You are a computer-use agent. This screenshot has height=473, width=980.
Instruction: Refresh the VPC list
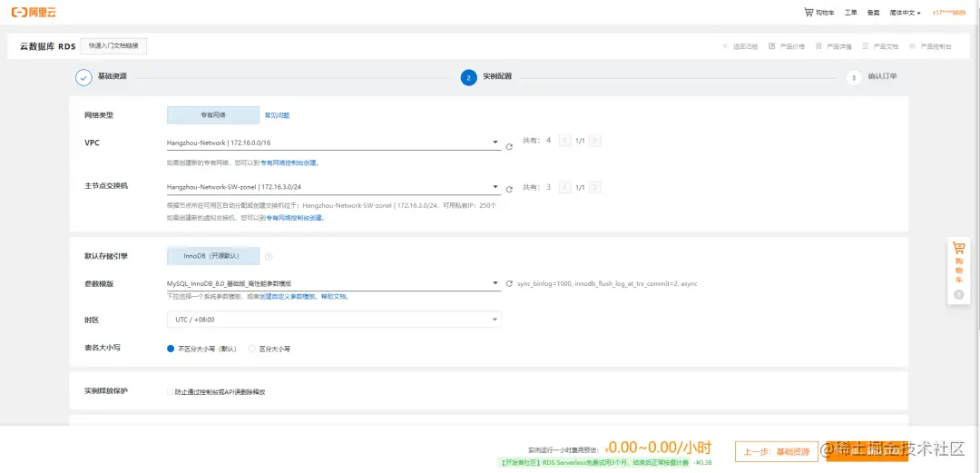coord(509,146)
